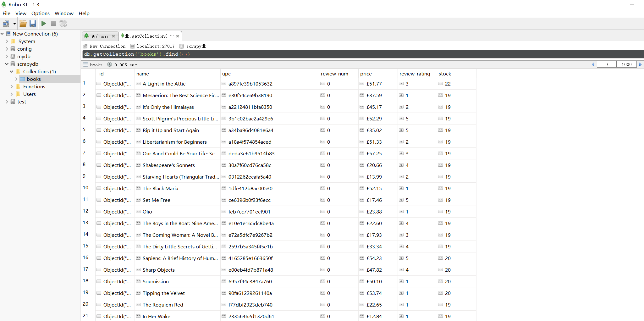Click the batch size field showing 1000
The width and height of the screenshot is (644, 321).
pos(626,64)
